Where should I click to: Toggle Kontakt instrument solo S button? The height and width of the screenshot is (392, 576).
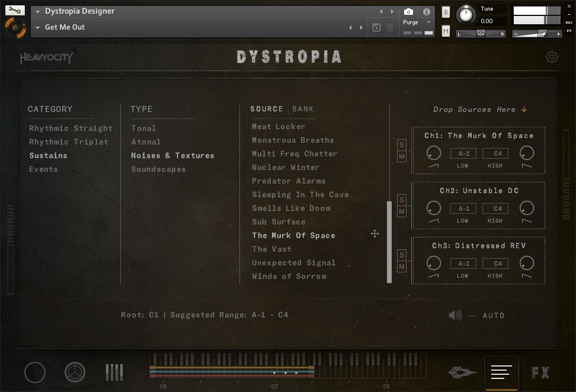[x=446, y=12]
